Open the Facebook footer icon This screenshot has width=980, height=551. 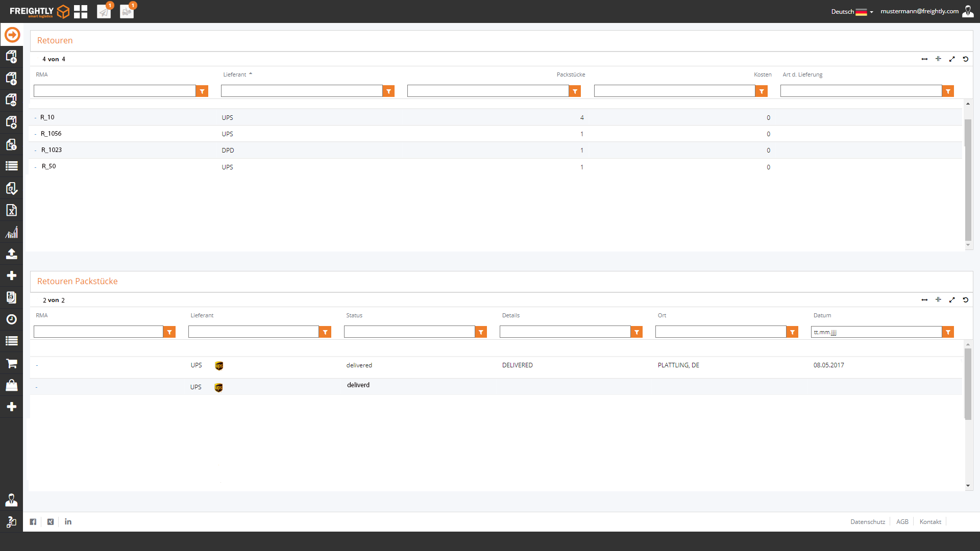point(33,522)
